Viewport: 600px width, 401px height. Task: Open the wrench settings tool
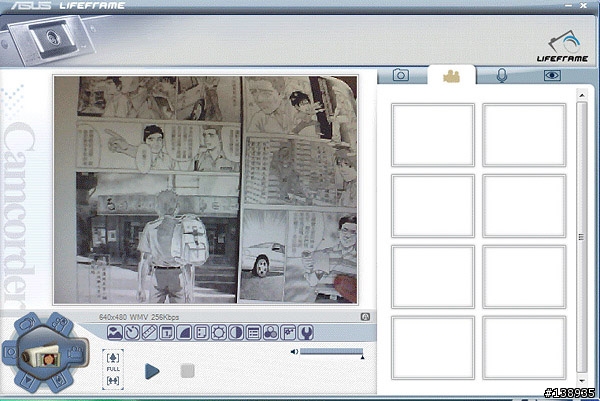305,333
